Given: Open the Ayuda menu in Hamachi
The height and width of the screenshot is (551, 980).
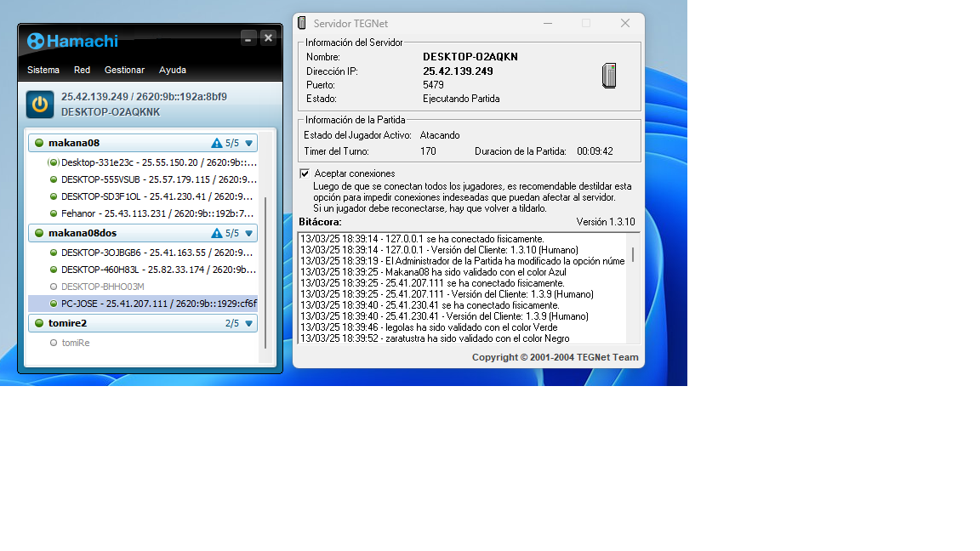Looking at the screenshot, I should 173,70.
